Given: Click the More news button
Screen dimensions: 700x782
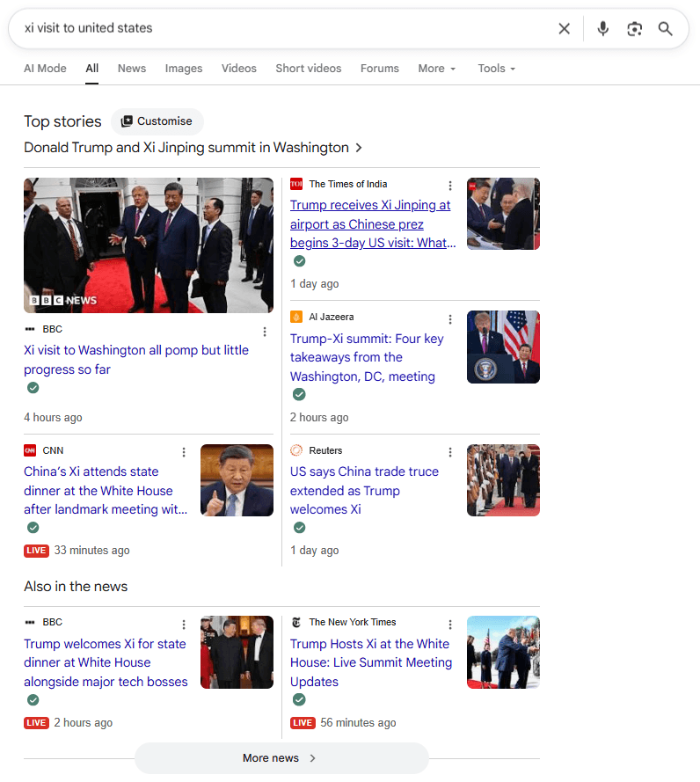Looking at the screenshot, I should coord(281,758).
